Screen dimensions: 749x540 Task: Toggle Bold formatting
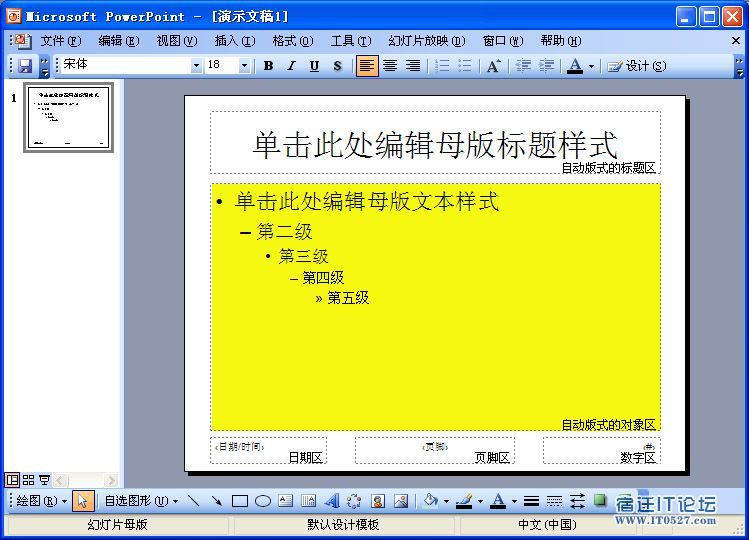[268, 65]
